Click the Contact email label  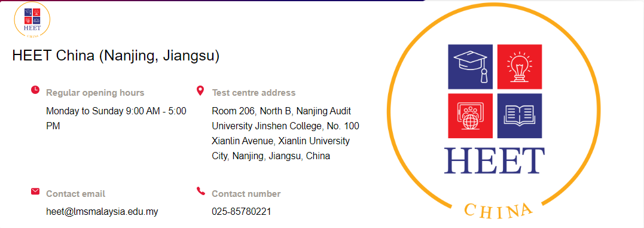click(75, 193)
